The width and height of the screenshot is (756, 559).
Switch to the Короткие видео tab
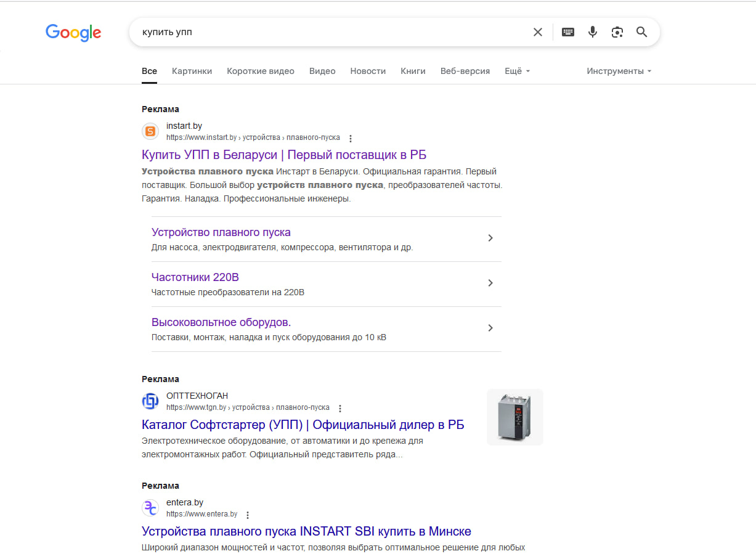click(261, 71)
